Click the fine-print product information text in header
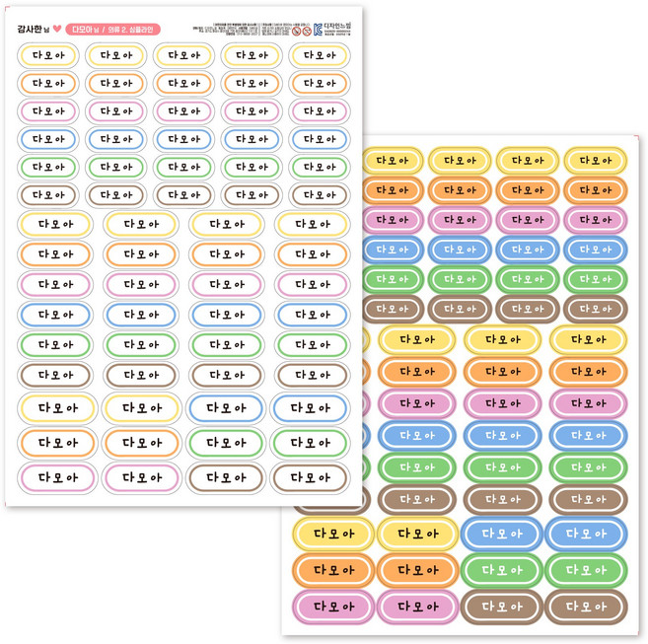The image size is (648, 644). 239,30
